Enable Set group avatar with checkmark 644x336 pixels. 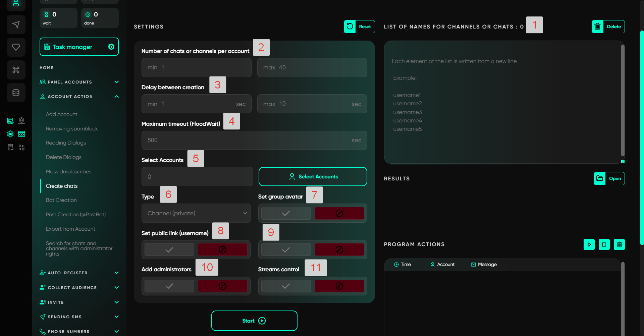tap(286, 213)
